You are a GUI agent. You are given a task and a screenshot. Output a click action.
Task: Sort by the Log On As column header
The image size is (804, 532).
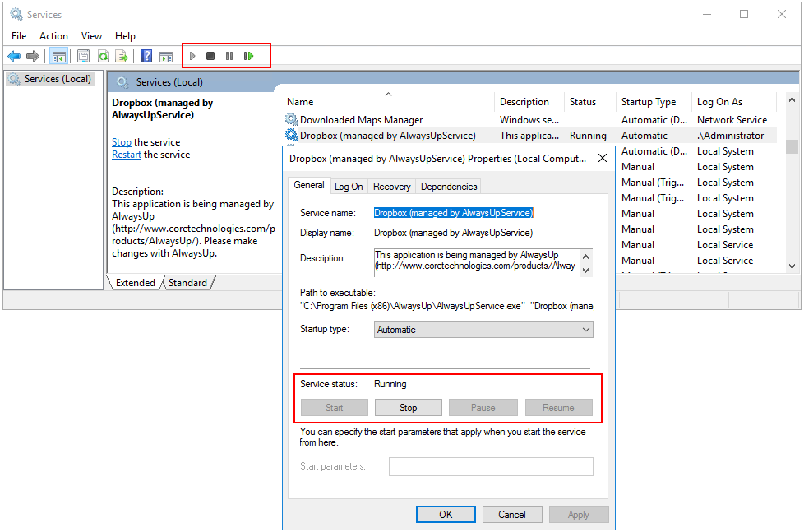(734, 102)
